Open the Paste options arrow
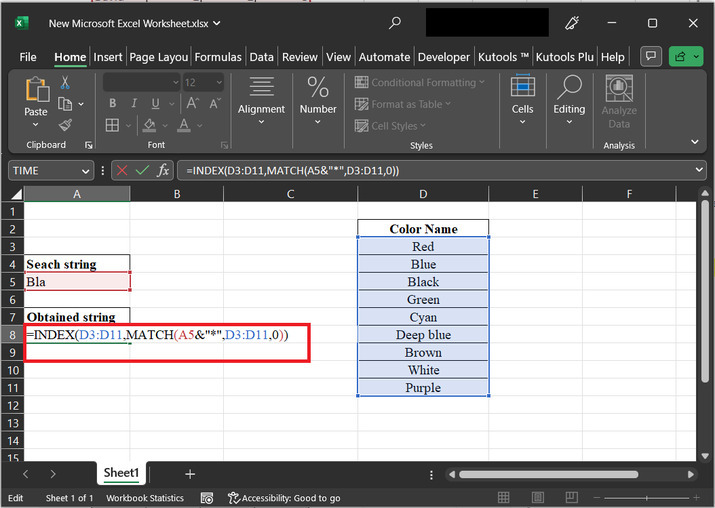Viewport: 715px width, 508px height. point(36,124)
